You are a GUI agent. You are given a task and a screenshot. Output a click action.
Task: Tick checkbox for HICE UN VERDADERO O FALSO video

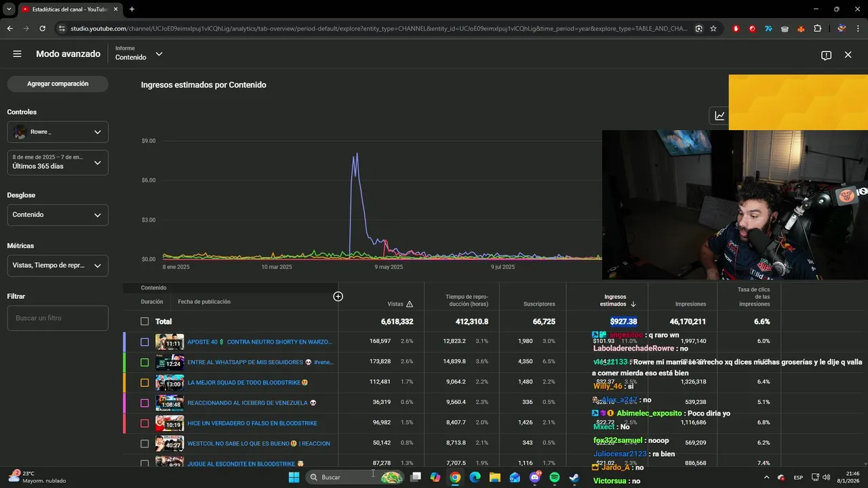pos(144,423)
